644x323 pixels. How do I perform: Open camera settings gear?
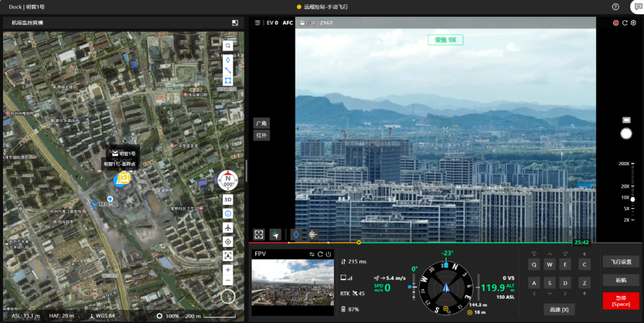(633, 23)
